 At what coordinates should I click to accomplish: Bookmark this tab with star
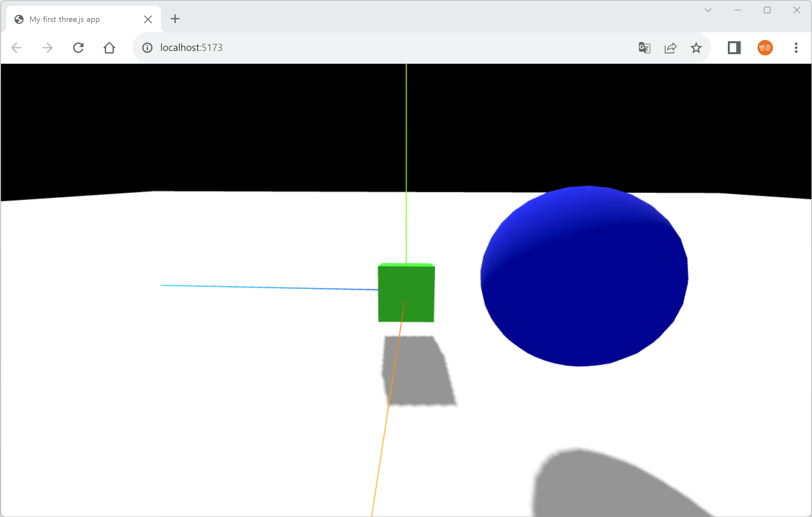[696, 47]
